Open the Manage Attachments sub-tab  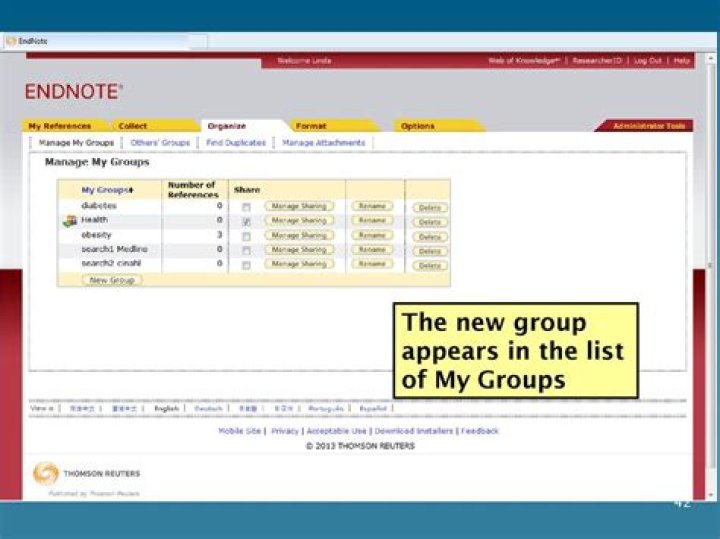tap(324, 143)
